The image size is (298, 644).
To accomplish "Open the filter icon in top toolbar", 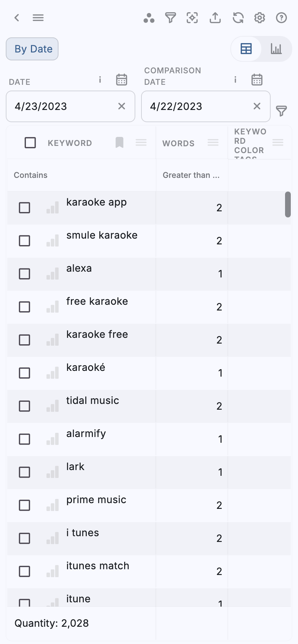I will (171, 18).
